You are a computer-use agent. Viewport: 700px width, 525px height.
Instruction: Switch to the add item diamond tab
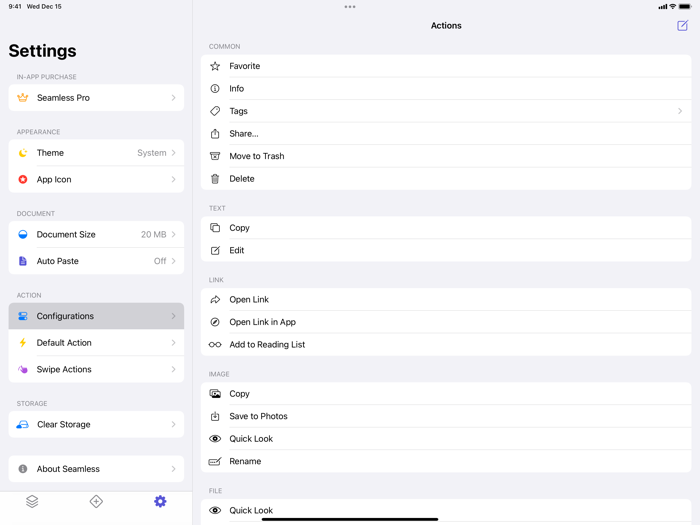coord(96,501)
